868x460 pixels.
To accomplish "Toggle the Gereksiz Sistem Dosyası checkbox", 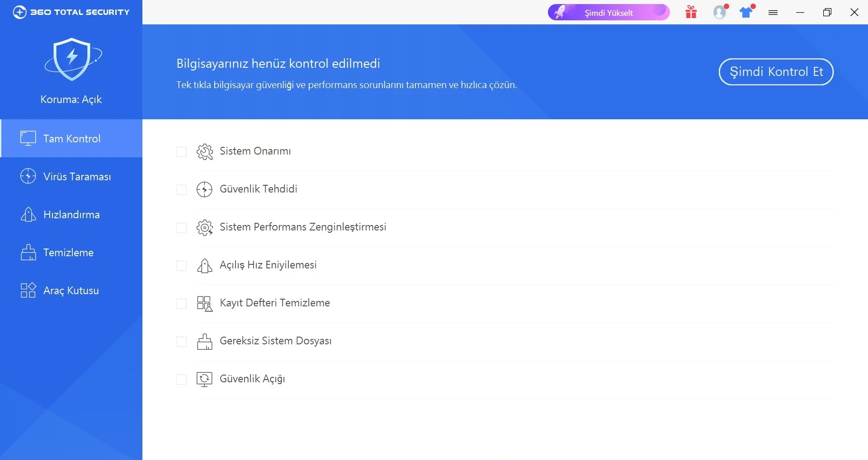I will coord(181,342).
